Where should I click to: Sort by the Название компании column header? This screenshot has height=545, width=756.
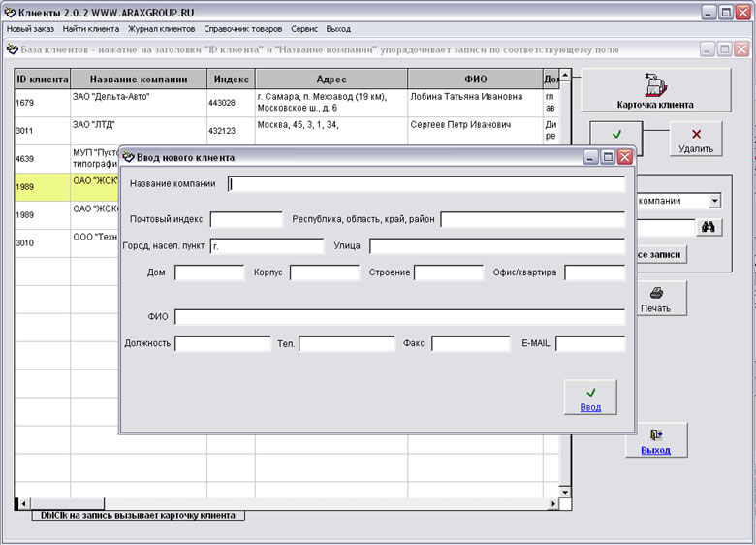click(138, 80)
